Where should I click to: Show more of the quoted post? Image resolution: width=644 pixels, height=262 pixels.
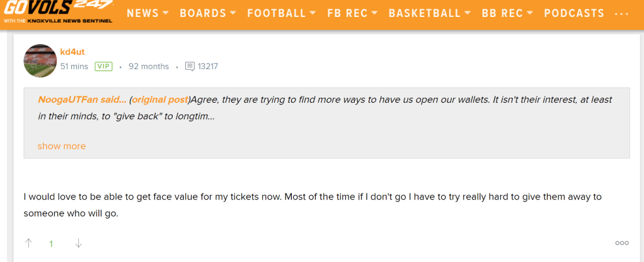[61, 146]
